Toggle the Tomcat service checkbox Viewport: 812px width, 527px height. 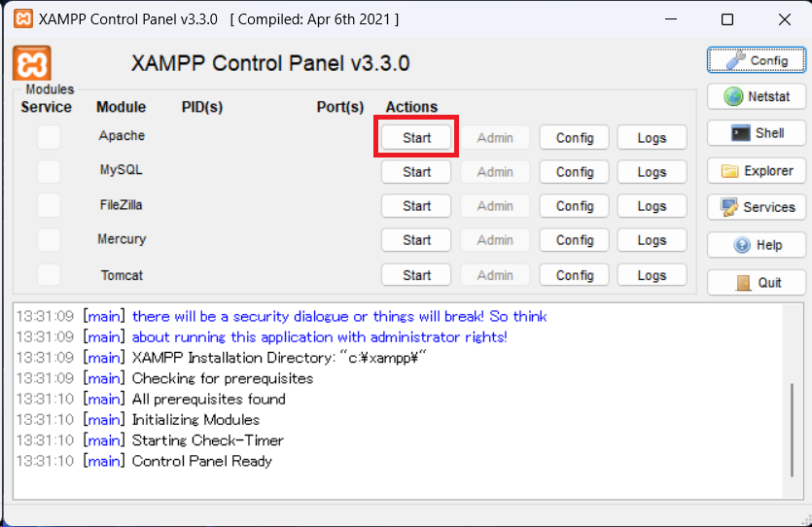point(48,275)
